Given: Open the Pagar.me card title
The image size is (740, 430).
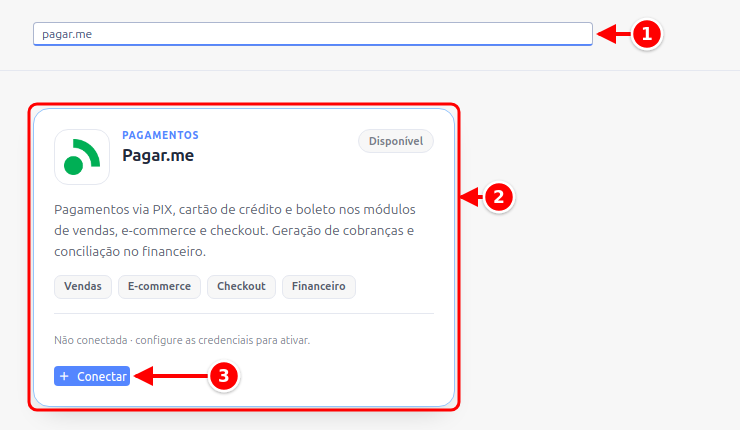Looking at the screenshot, I should pyautogui.click(x=158, y=155).
